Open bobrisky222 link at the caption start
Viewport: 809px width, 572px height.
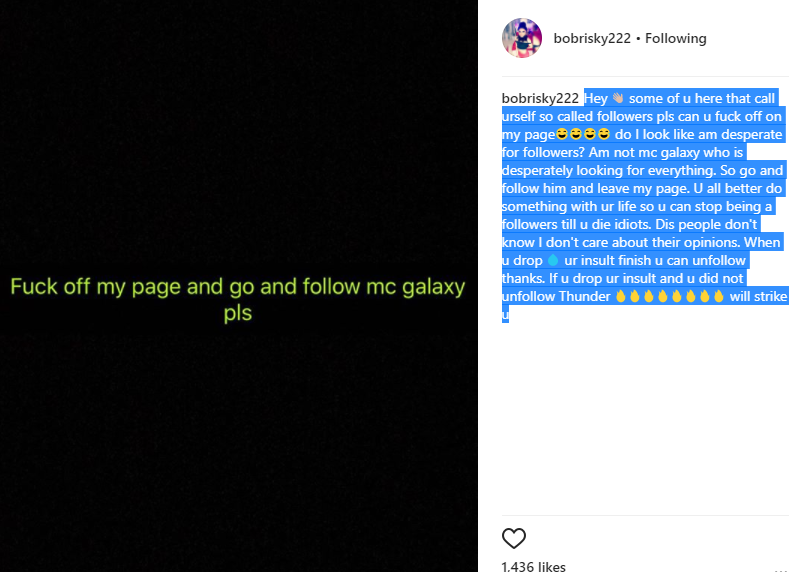click(540, 98)
